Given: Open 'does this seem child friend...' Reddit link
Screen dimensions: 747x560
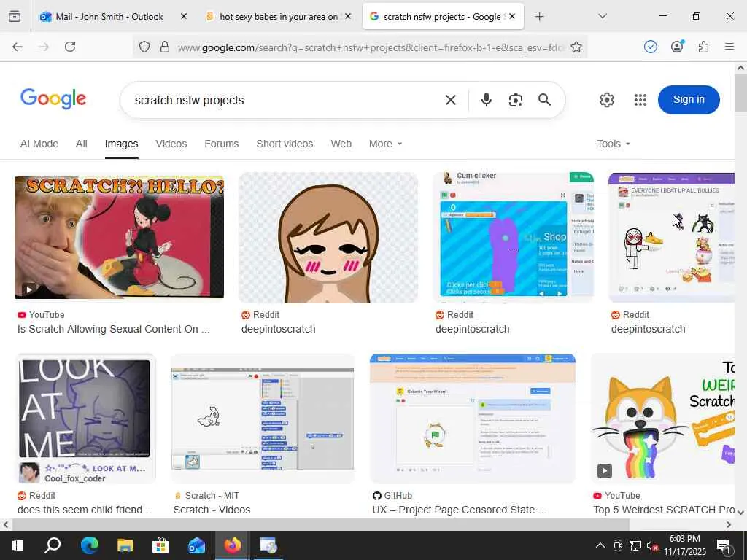Looking at the screenshot, I should click(x=85, y=510).
